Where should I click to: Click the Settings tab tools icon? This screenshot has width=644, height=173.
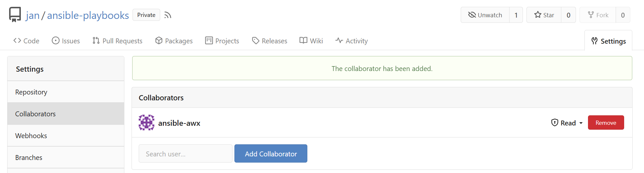[595, 41]
